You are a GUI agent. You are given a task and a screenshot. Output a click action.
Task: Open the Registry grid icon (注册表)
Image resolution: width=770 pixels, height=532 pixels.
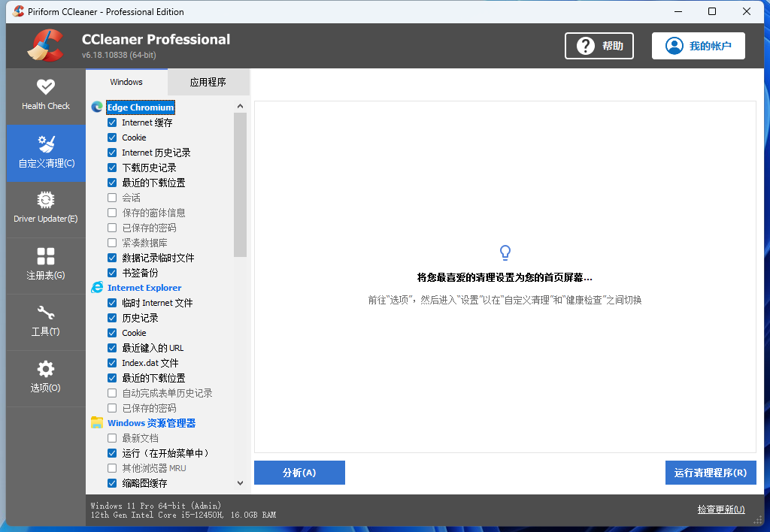(46, 256)
